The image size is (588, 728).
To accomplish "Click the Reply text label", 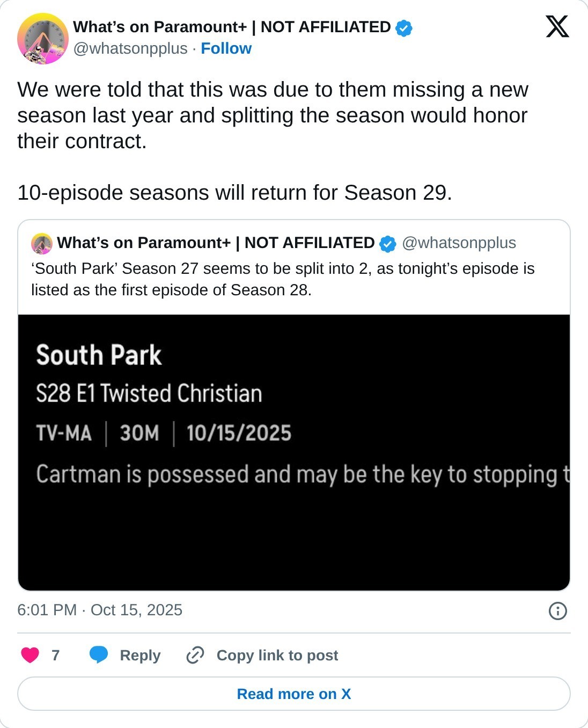I will pyautogui.click(x=140, y=655).
